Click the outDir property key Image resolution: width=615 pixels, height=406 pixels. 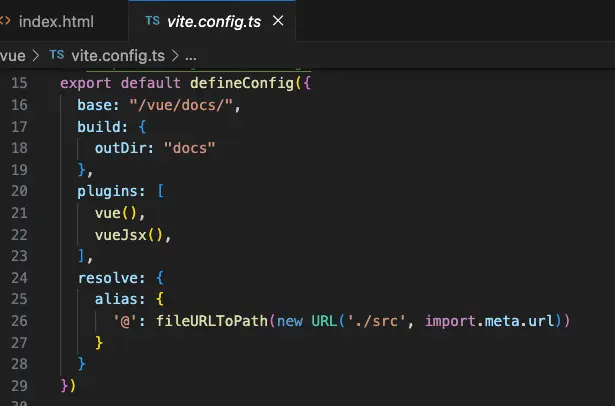pos(121,147)
